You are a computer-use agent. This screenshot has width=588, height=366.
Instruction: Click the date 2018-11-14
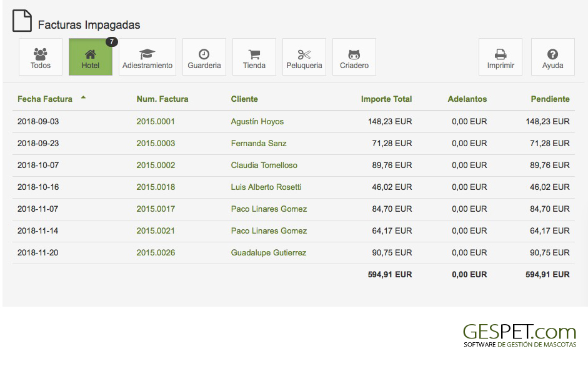38,230
